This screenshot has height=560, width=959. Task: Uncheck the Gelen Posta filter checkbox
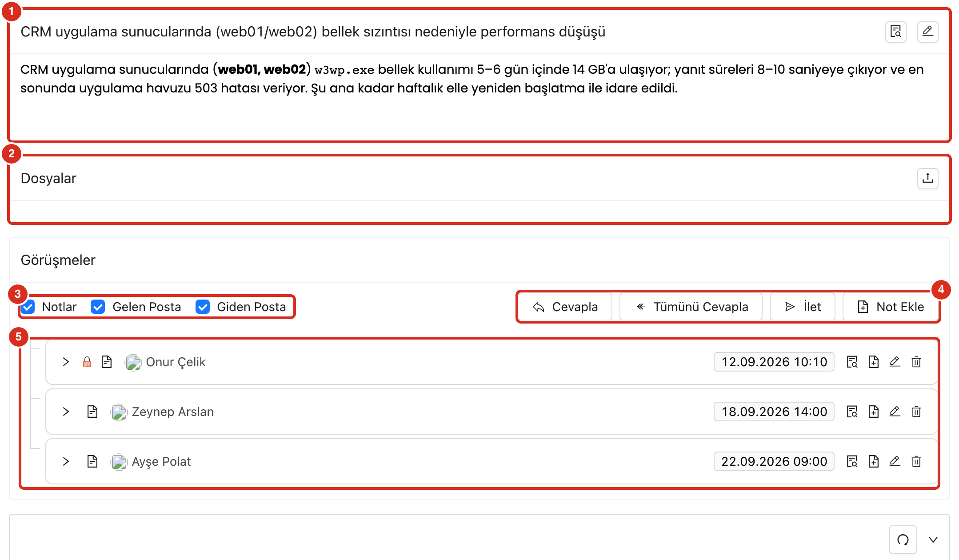(98, 307)
